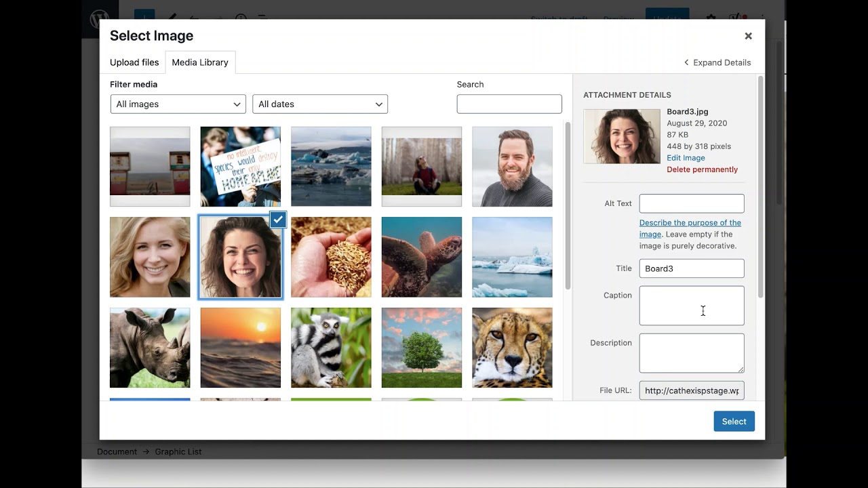Open Describe the purpose of the image link
The height and width of the screenshot is (488, 868).
(x=690, y=228)
